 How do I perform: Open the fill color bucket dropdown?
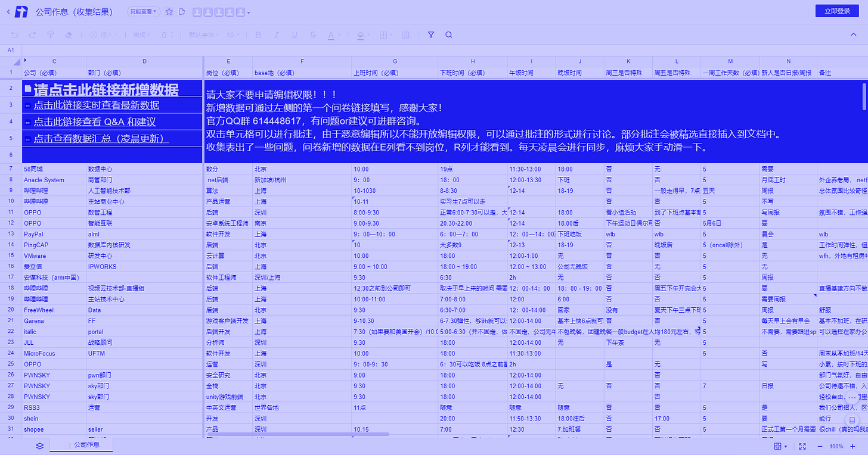(362, 35)
